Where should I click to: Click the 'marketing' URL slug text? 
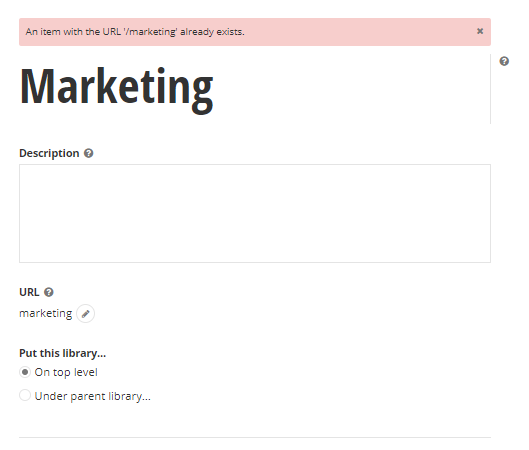(x=46, y=313)
